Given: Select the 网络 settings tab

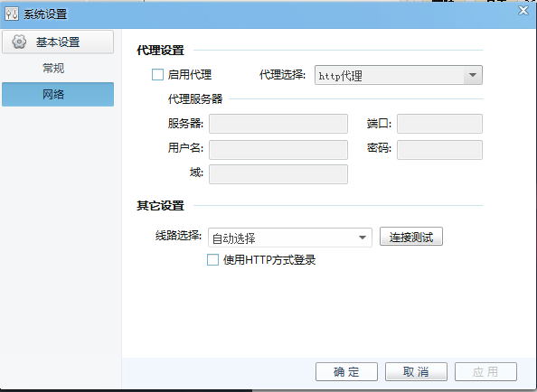Looking at the screenshot, I should (58, 94).
